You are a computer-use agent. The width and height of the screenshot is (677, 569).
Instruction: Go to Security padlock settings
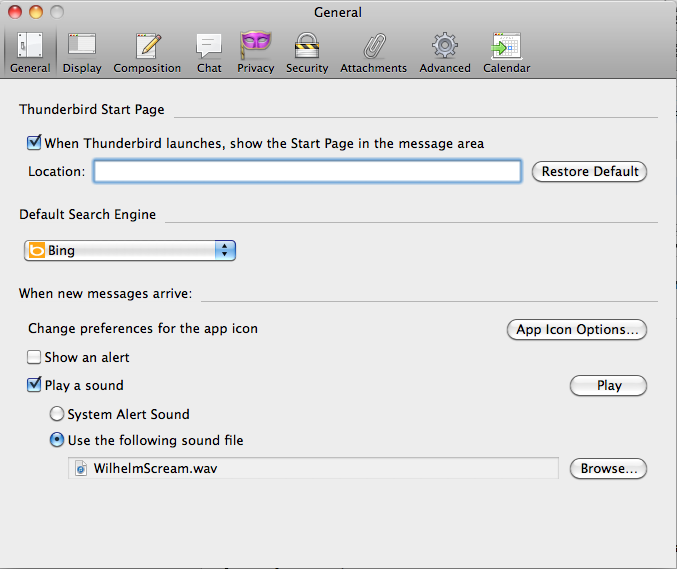pos(306,52)
